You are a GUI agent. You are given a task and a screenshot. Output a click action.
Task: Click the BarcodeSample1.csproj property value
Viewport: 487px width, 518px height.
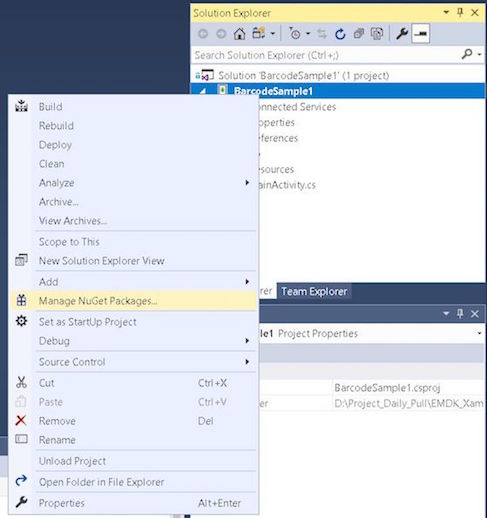point(387,388)
